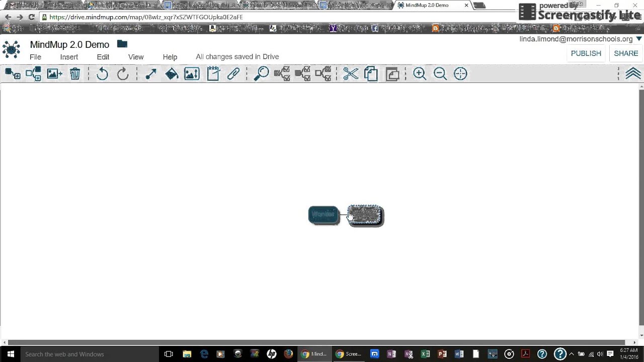Click the zoom in plus icon
Image resolution: width=644 pixels, height=362 pixels.
pyautogui.click(x=420, y=74)
